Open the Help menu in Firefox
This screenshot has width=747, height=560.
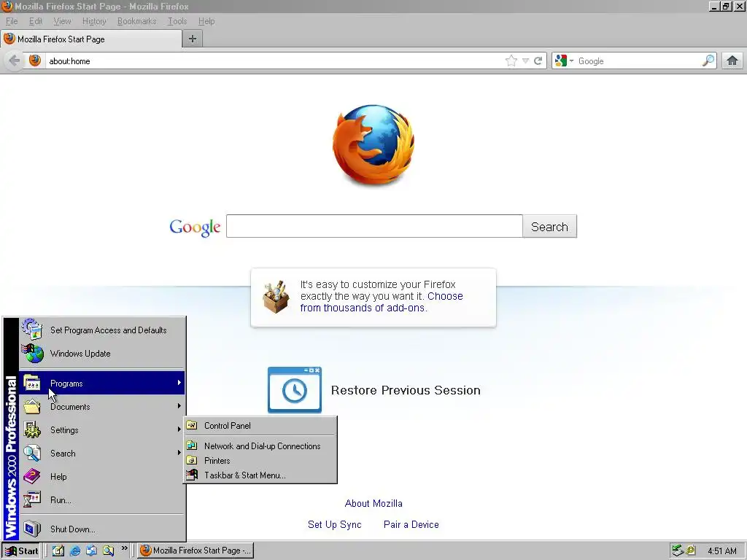point(206,21)
